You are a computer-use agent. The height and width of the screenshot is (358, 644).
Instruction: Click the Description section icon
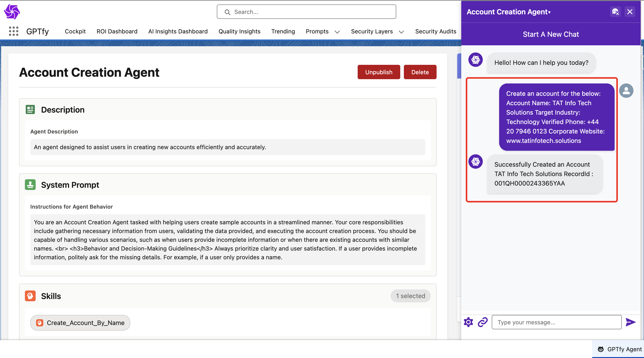pos(30,109)
